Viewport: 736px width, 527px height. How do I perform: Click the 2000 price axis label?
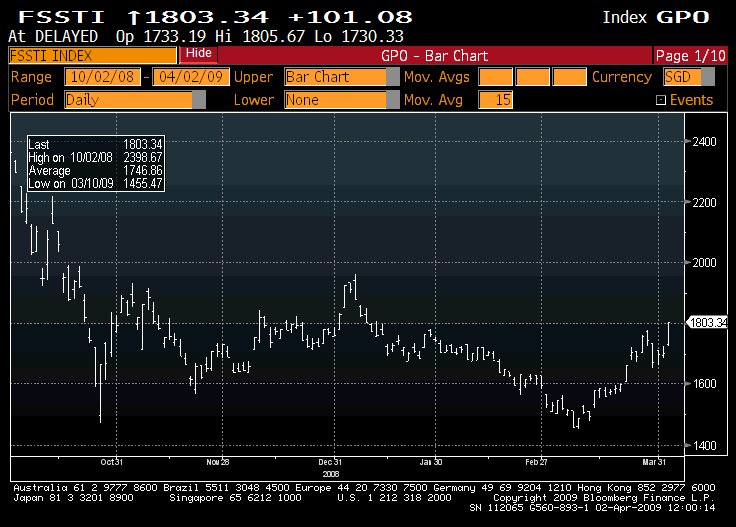[x=704, y=263]
